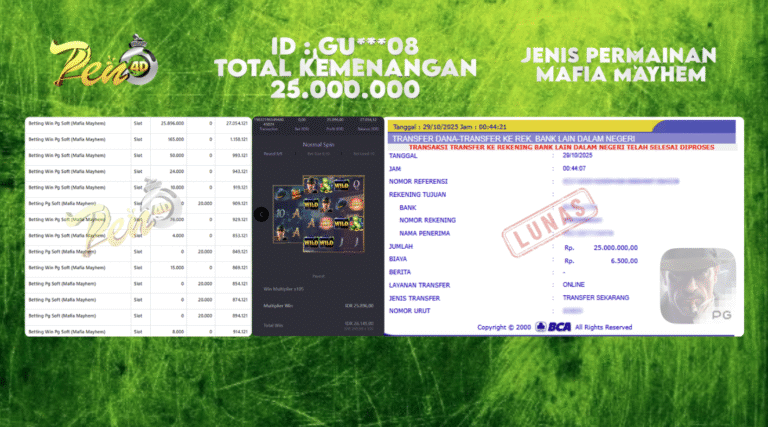Click the 'NAMA PENERIMA' label

coord(424,233)
